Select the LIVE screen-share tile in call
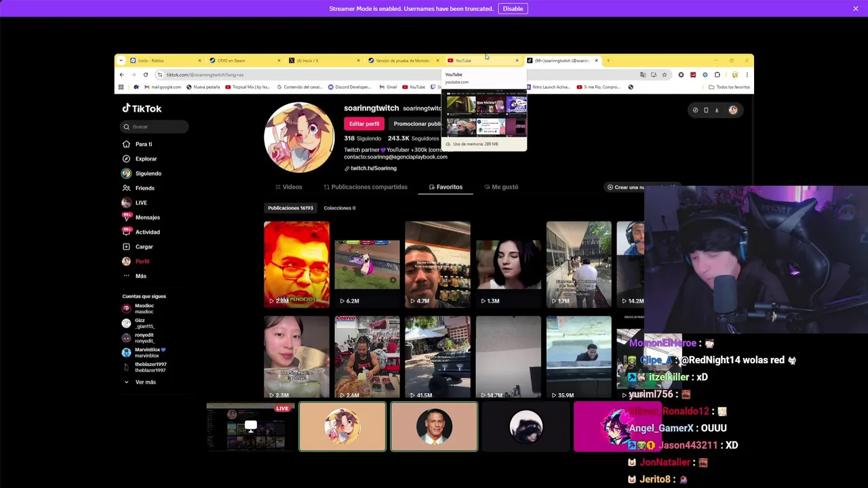Screen dimensions: 868x488 (251, 427)
